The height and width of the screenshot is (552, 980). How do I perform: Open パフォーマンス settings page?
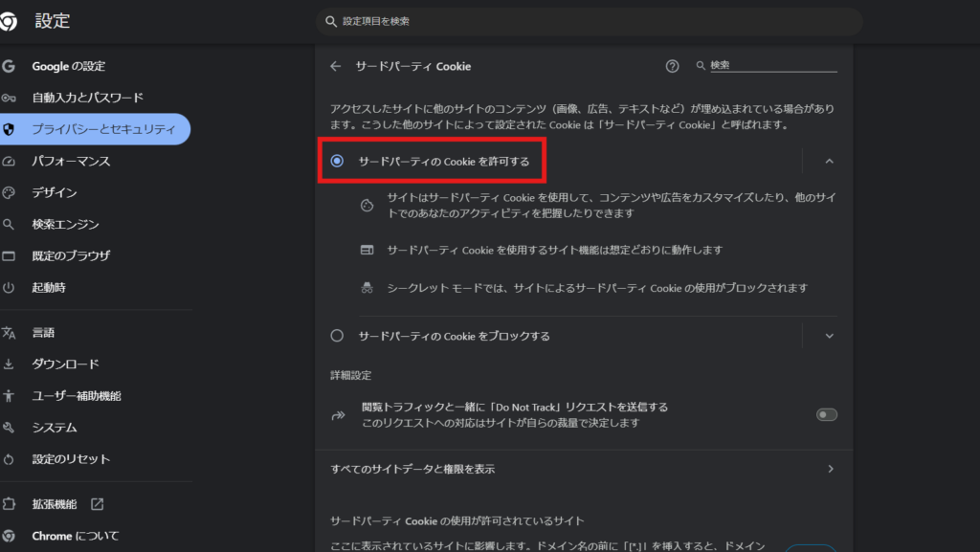click(71, 161)
